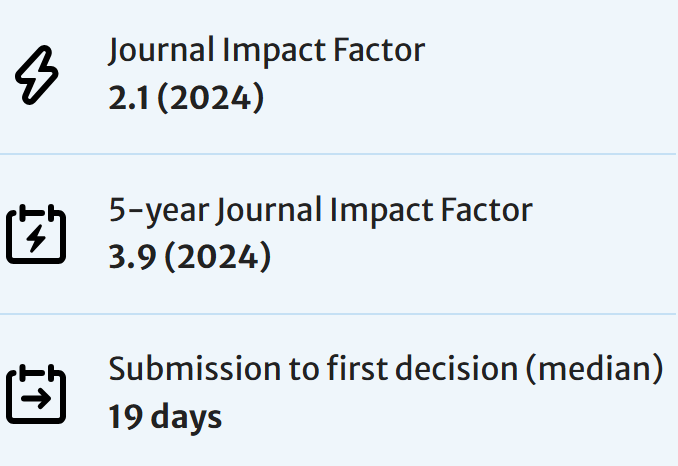Click the calendar icon with lightning bolt
678x466 pixels.
[36, 234]
